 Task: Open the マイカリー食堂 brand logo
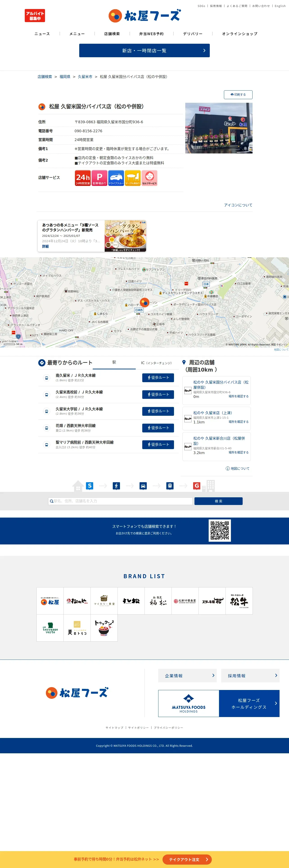point(104,601)
